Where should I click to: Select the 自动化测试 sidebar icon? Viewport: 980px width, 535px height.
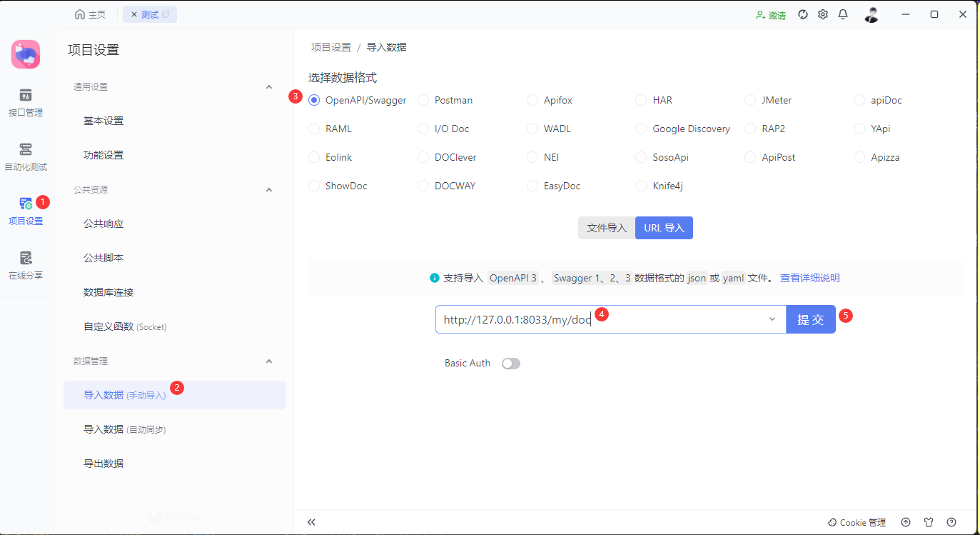26,155
